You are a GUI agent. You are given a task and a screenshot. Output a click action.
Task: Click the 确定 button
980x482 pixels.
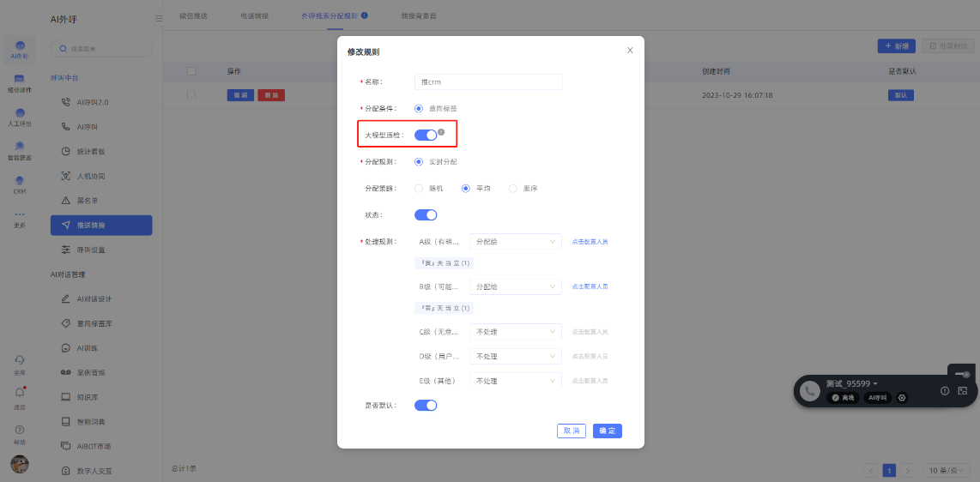click(607, 431)
